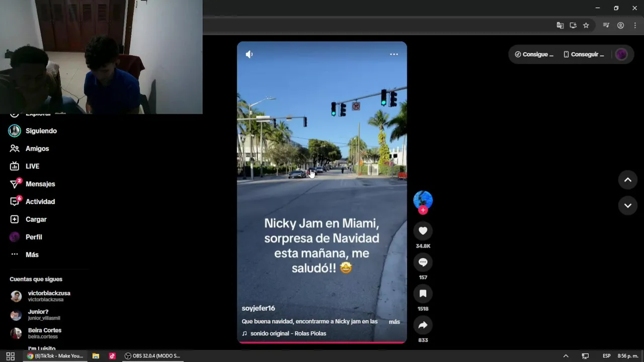Viewport: 644px width, 362px height.
Task: Open the Siguiendo feed
Action: (x=33, y=131)
